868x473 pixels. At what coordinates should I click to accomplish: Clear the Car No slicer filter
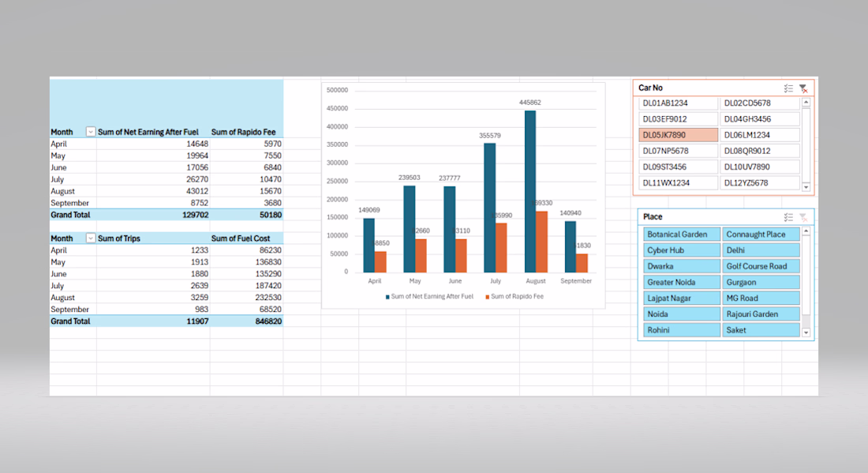tap(803, 88)
